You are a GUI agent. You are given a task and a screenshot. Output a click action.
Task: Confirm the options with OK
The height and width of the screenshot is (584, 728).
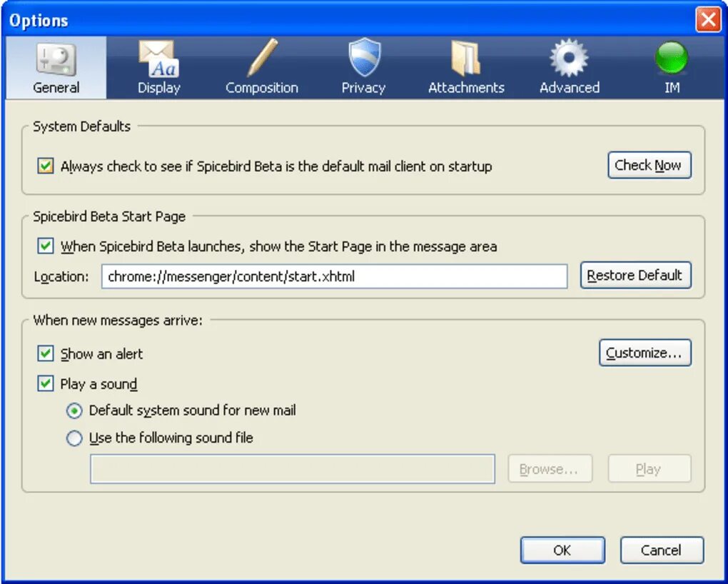[562, 550]
